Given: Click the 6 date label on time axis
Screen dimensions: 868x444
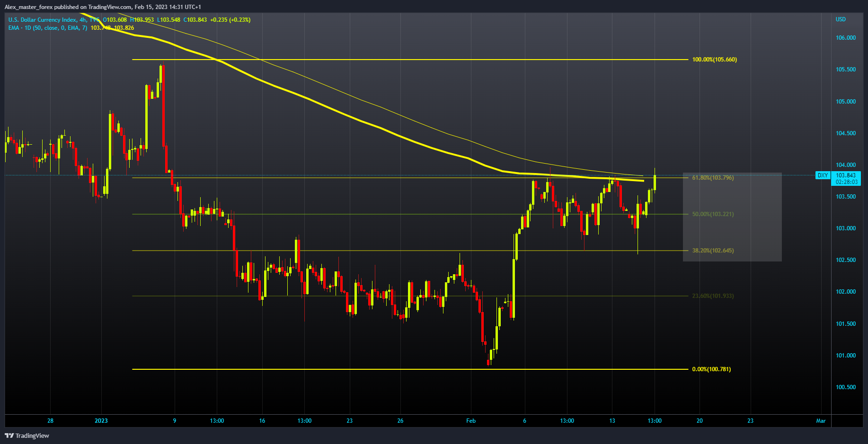Looking at the screenshot, I should (524, 421).
